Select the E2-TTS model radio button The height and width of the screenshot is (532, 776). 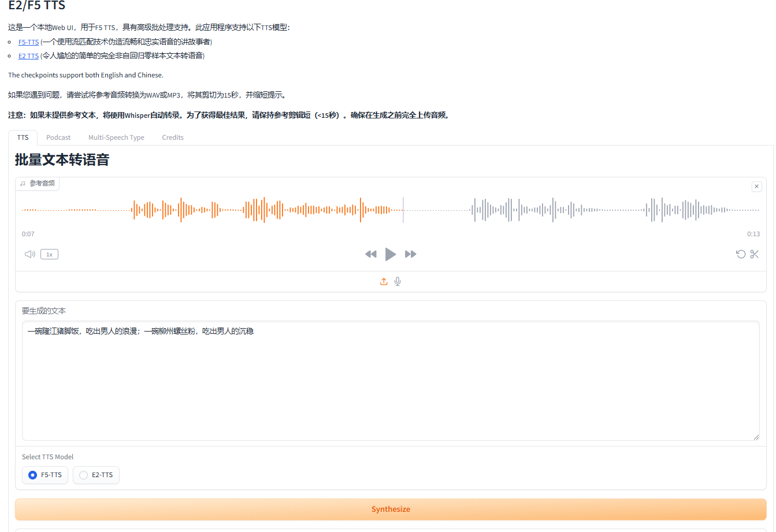(x=83, y=475)
